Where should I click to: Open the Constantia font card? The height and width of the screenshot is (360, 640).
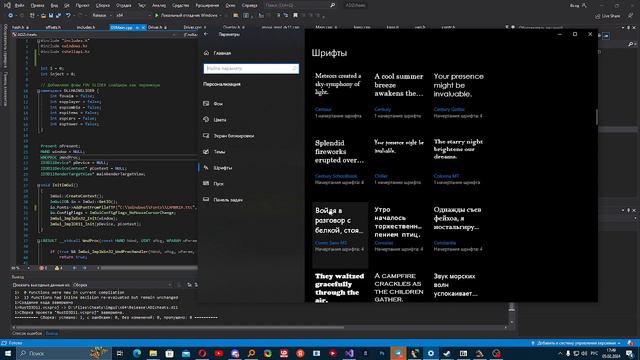coord(458,235)
